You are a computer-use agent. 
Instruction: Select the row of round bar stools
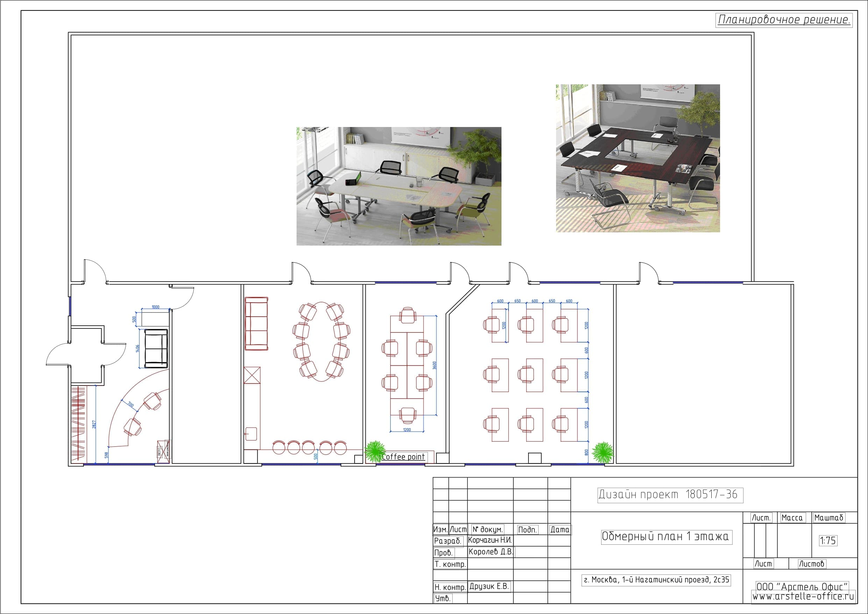pyautogui.click(x=309, y=447)
